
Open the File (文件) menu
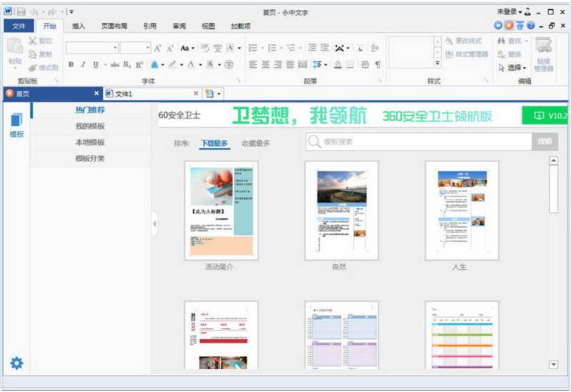(x=19, y=26)
